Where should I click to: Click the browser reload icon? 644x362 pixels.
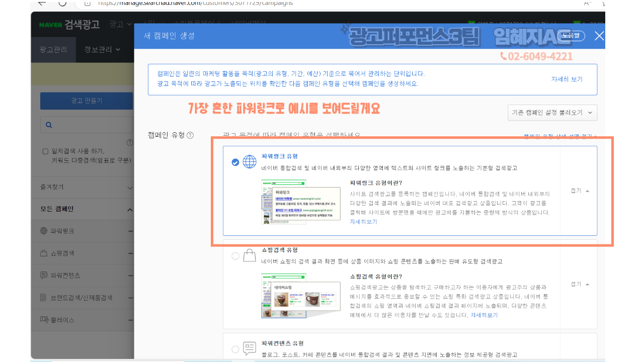point(62,3)
